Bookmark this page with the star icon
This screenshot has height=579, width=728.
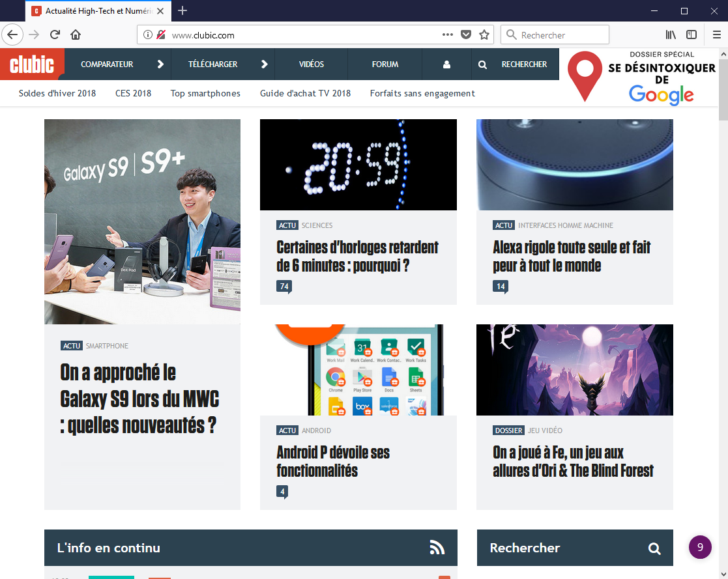[484, 35]
